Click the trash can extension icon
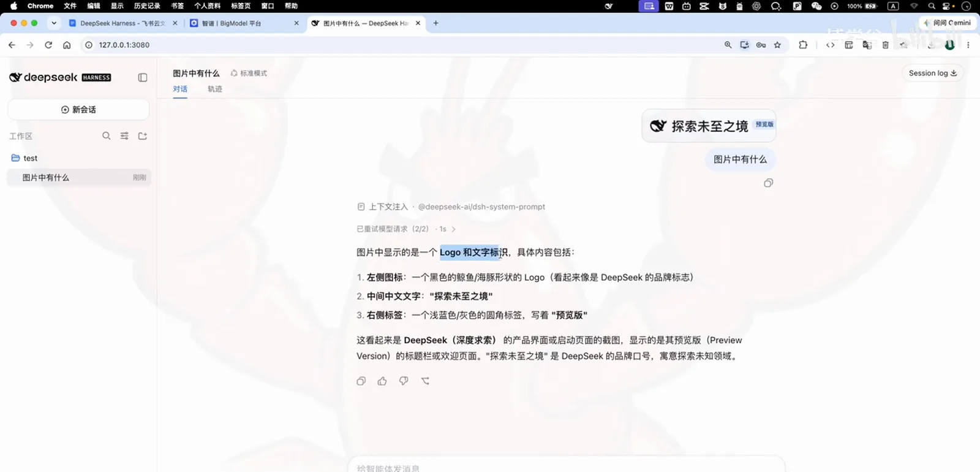This screenshot has width=980, height=472. tap(885, 45)
